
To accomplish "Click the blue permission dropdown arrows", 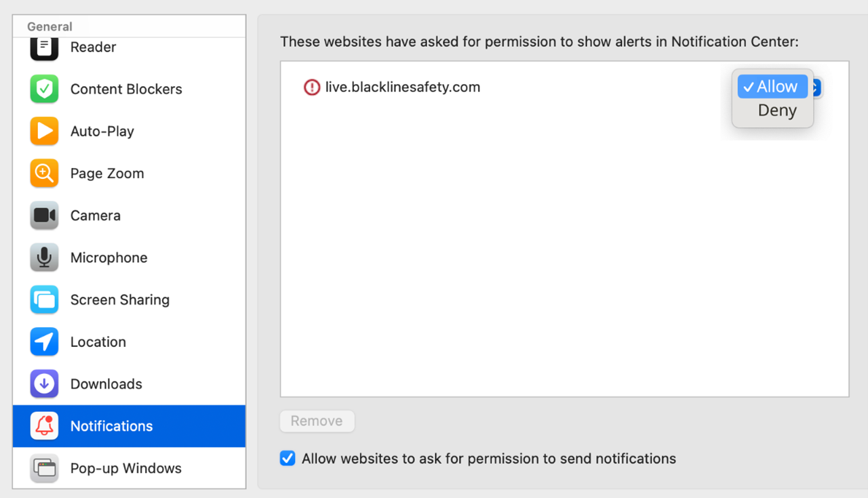I will (x=816, y=87).
